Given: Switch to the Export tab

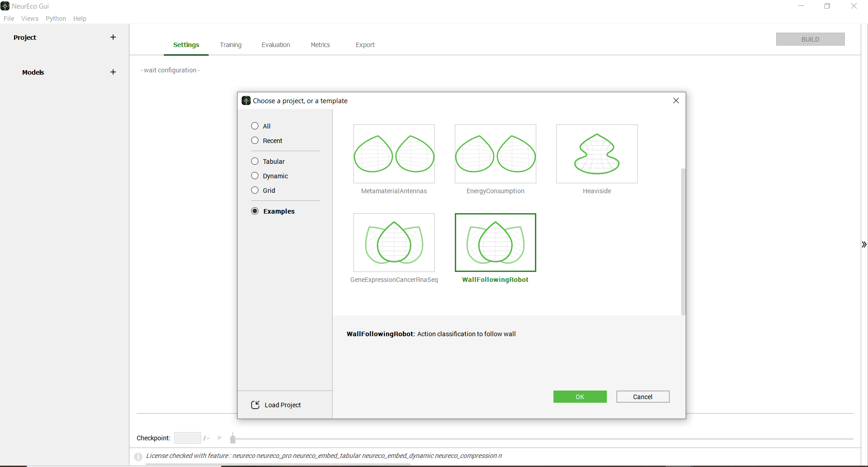Looking at the screenshot, I should (365, 45).
